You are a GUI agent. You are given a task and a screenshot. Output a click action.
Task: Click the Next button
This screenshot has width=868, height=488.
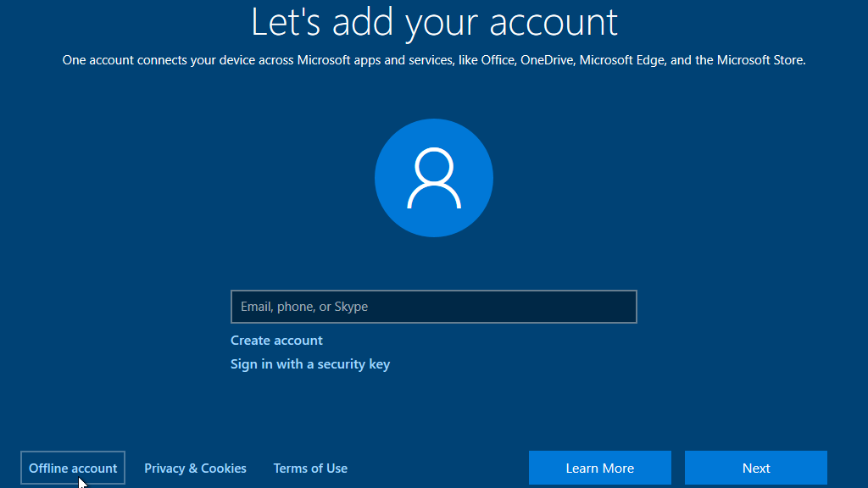756,468
